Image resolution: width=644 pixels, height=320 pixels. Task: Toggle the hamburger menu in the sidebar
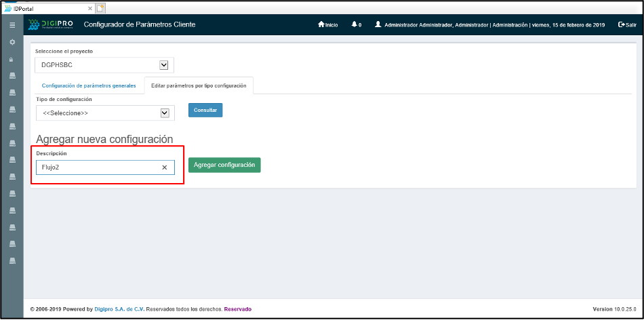(12, 25)
